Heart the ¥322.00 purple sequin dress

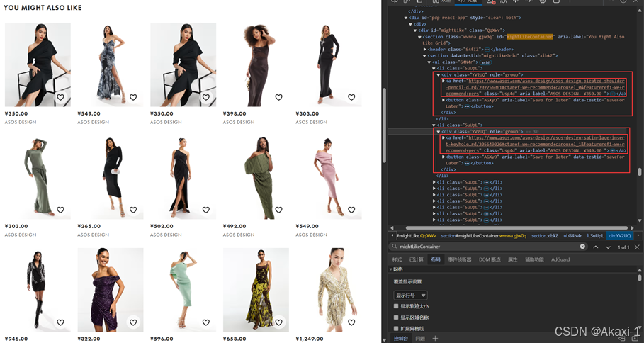(x=133, y=322)
